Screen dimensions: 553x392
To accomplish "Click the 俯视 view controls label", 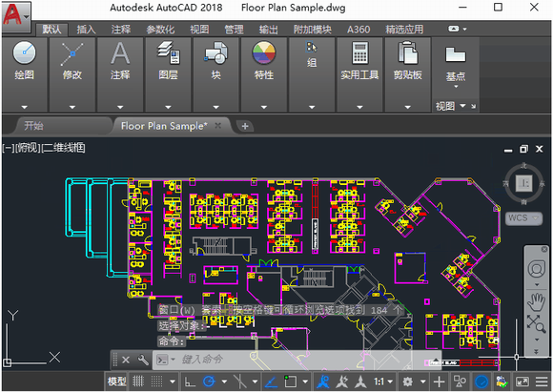I will click(29, 148).
